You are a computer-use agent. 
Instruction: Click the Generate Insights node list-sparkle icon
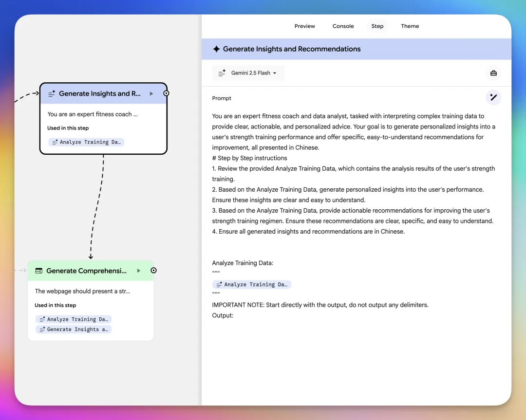pyautogui.click(x=52, y=93)
